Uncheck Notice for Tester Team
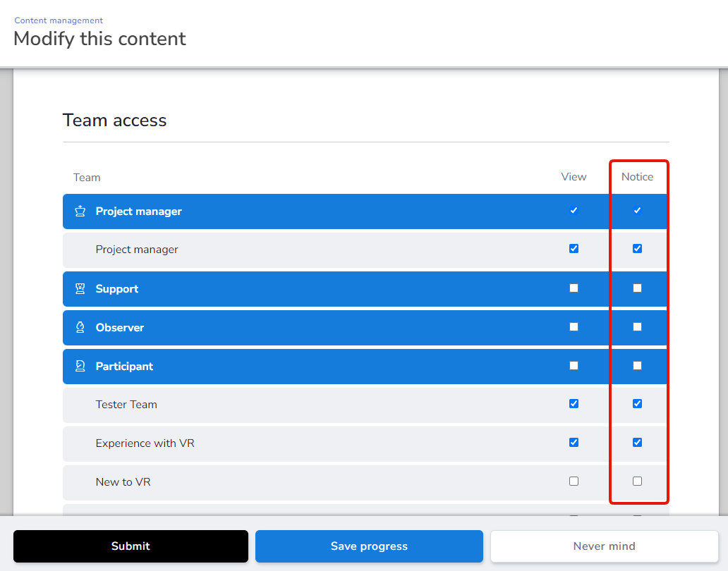Viewport: 728px width, 571px height. tap(638, 403)
